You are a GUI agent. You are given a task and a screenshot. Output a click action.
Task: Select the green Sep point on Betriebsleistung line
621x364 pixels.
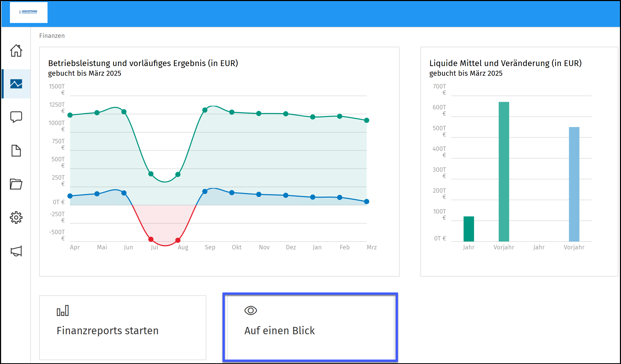(x=205, y=110)
